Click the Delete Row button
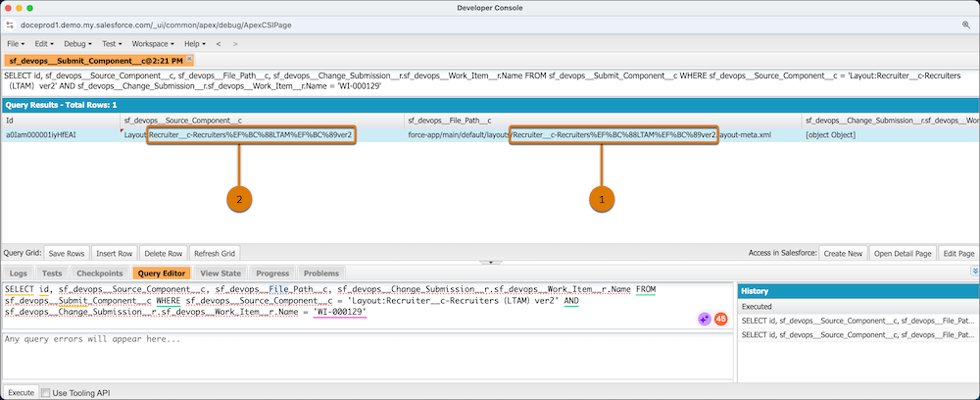980x400 pixels. (163, 253)
